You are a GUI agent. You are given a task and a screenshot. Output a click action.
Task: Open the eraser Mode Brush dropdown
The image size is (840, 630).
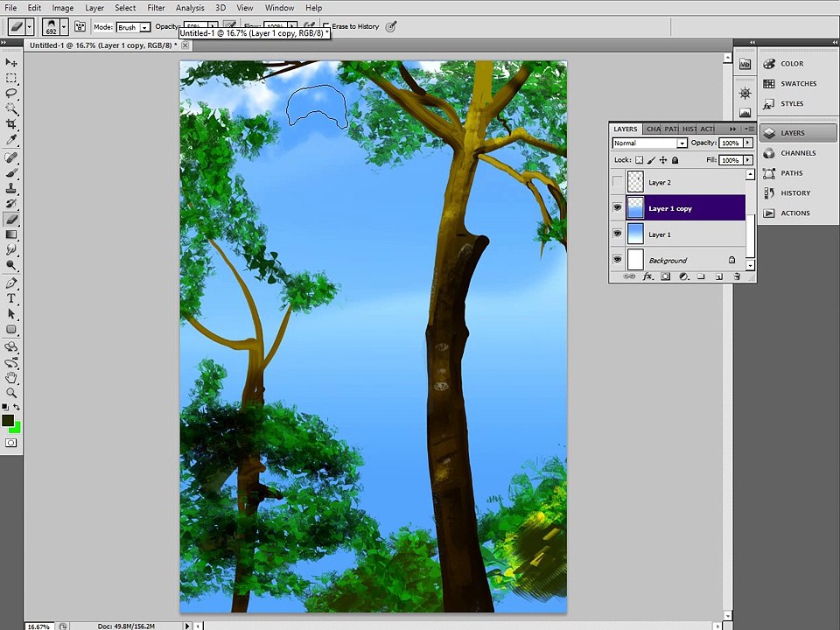133,27
